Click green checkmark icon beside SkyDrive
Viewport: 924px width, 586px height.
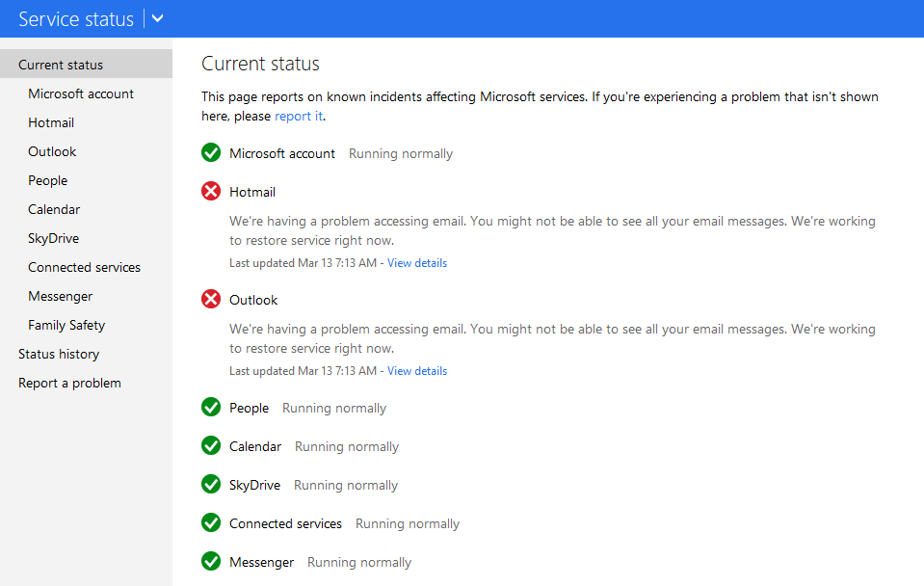click(x=211, y=484)
